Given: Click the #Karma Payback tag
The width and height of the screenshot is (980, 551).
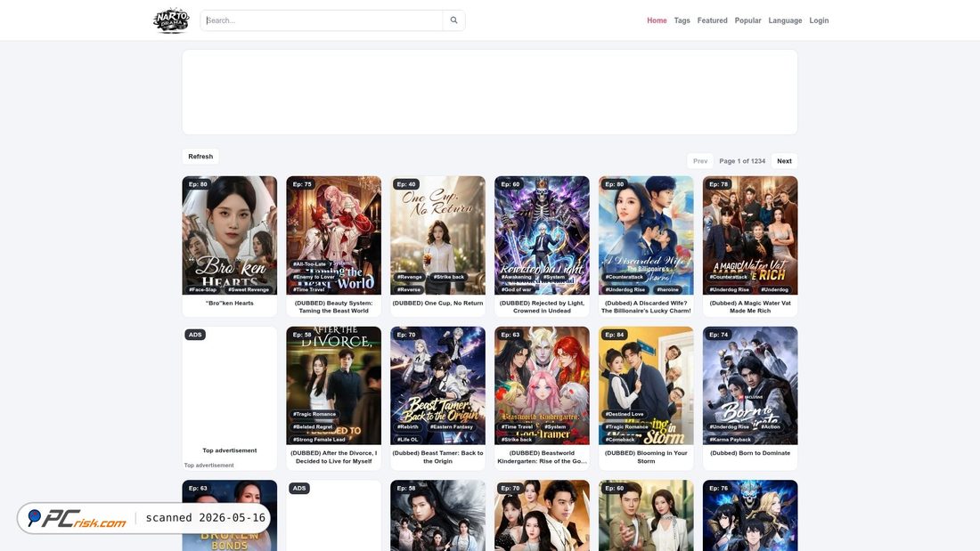Looking at the screenshot, I should coord(730,440).
